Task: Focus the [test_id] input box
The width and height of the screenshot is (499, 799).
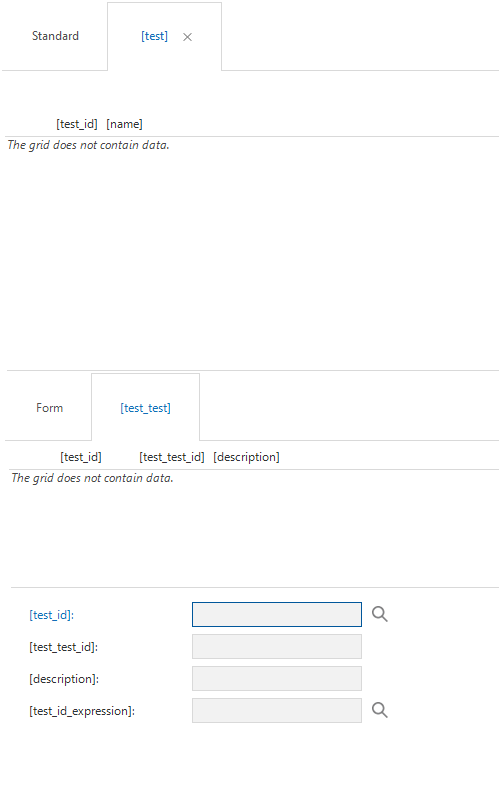Action: coord(277,614)
